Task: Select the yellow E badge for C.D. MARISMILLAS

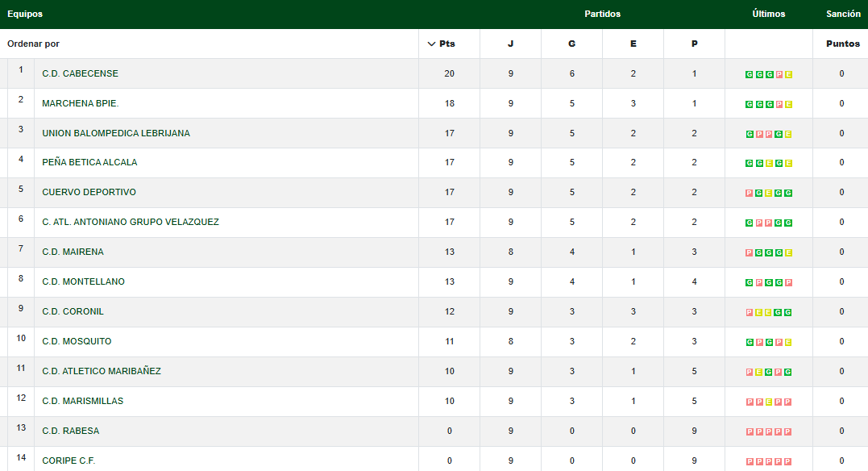Action: click(769, 402)
